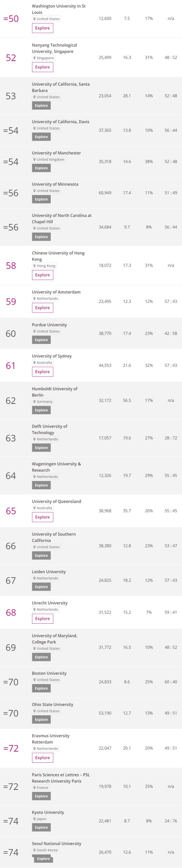Click location pin beside United Kingdom tag
Viewport: 182px width, 868px height.
coord(34,160)
